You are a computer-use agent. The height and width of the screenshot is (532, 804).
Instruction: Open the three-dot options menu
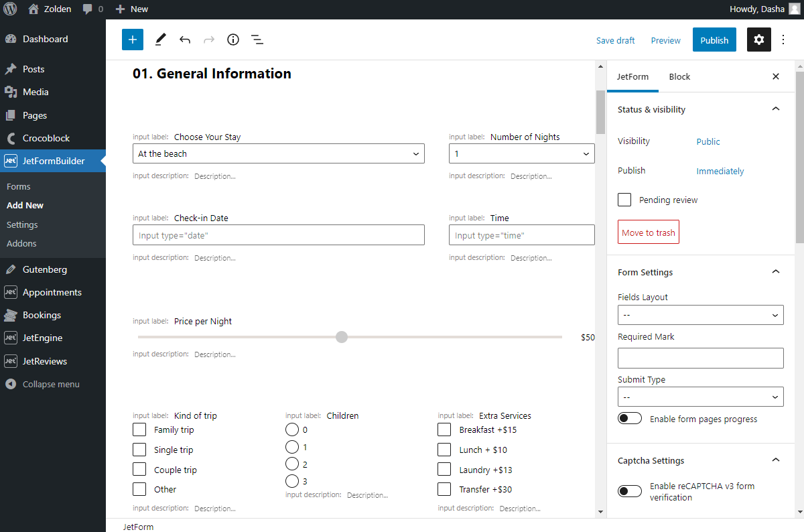[x=783, y=40]
